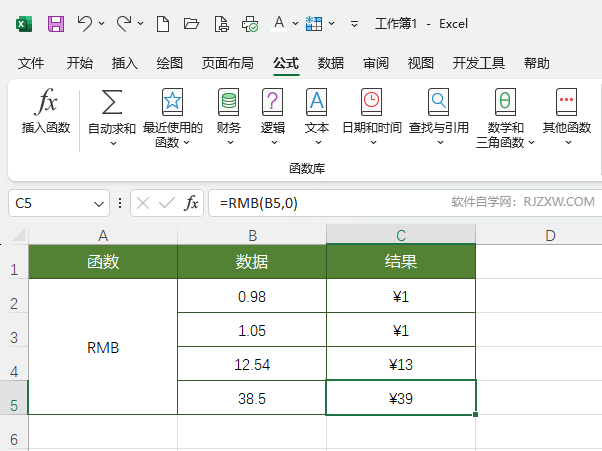This screenshot has height=451, width=602.
Task: Undo the last action
Action: point(84,24)
